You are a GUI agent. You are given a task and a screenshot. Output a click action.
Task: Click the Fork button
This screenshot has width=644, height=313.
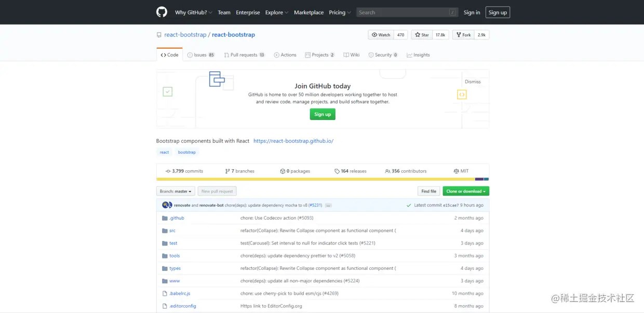463,35
